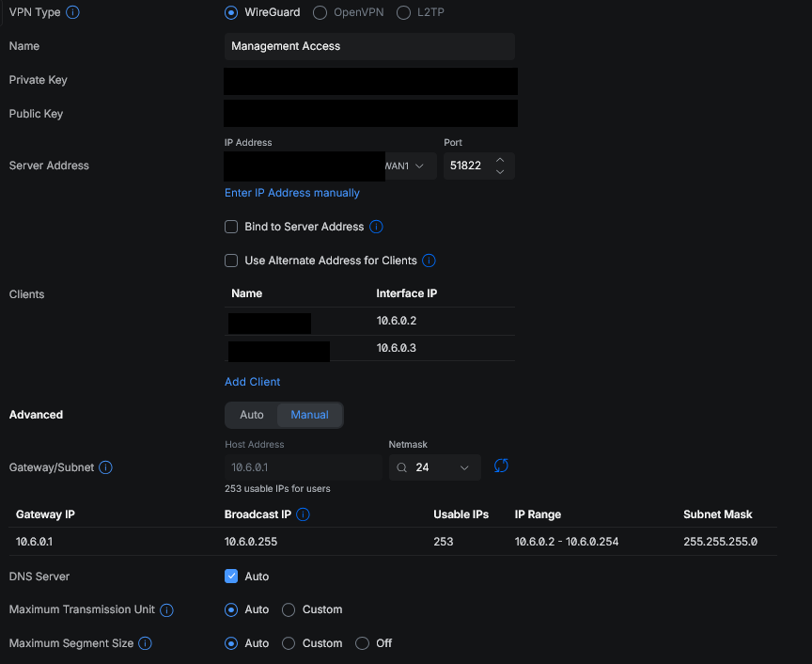Switch Advanced mode to Manual
Screen dimensions: 812x664
[x=310, y=415]
